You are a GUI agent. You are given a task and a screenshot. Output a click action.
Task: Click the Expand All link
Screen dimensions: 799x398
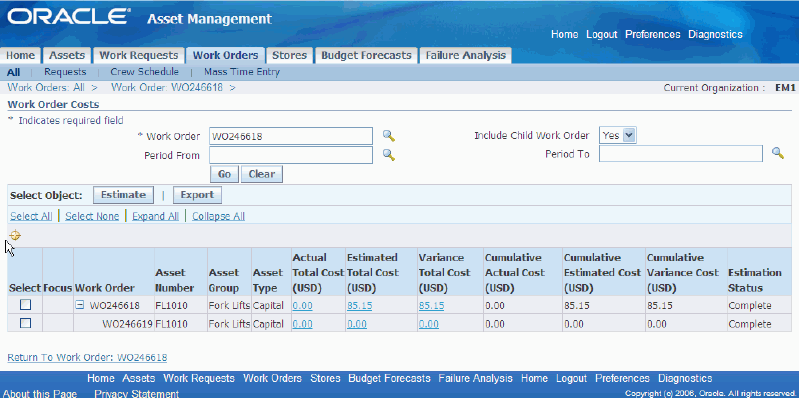click(155, 216)
